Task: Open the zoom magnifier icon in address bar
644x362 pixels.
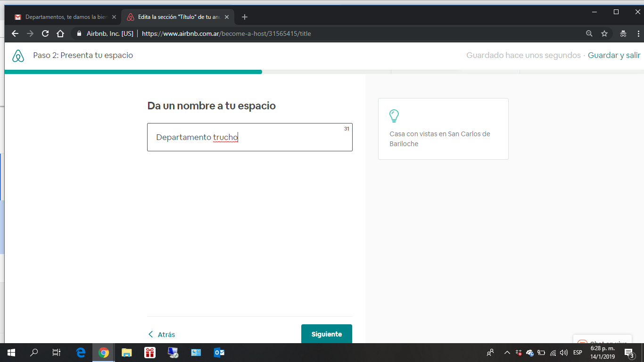Action: [589, 33]
